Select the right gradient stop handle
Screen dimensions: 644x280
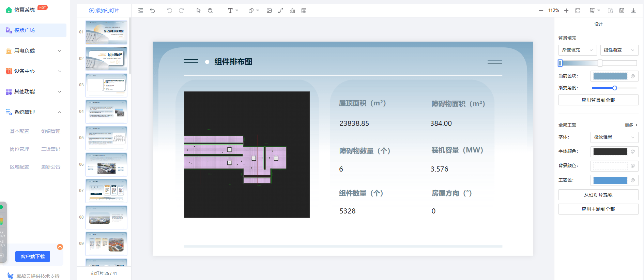click(600, 63)
